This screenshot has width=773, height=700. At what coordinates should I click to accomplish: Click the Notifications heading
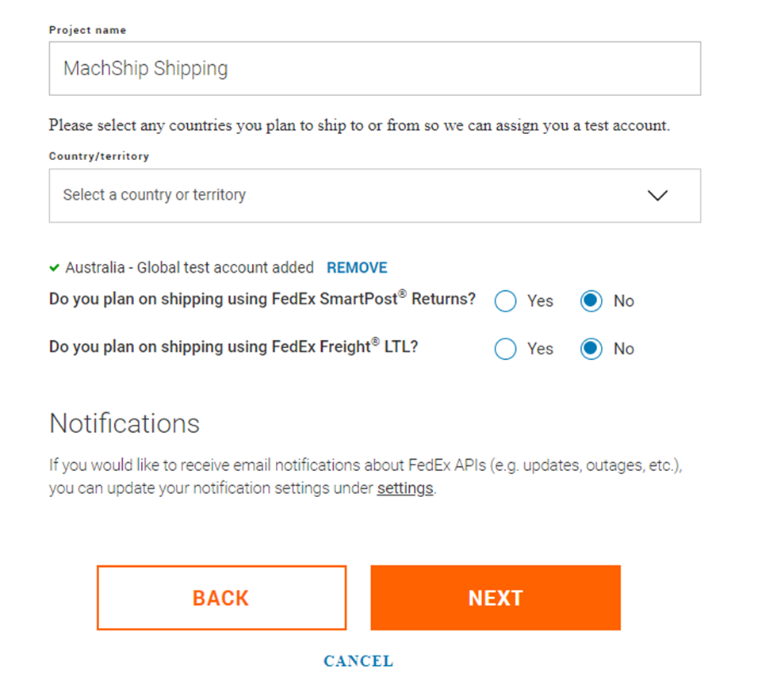[x=124, y=423]
